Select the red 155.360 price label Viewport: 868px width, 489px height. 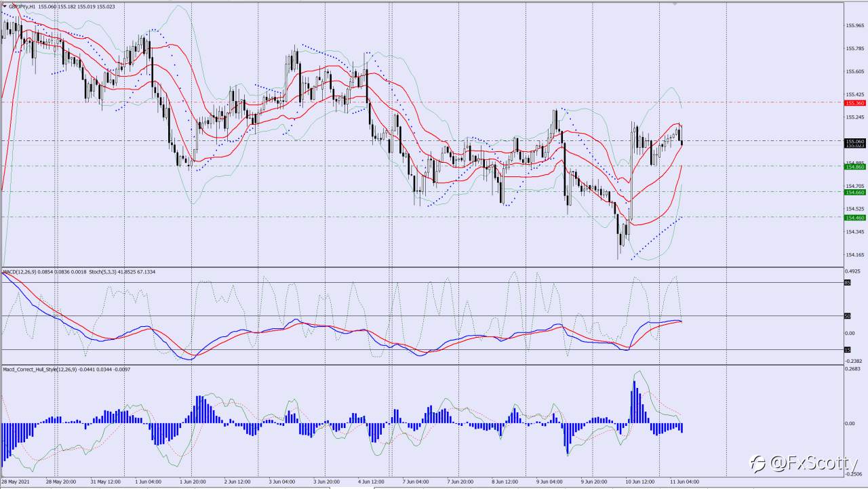pyautogui.click(x=854, y=103)
